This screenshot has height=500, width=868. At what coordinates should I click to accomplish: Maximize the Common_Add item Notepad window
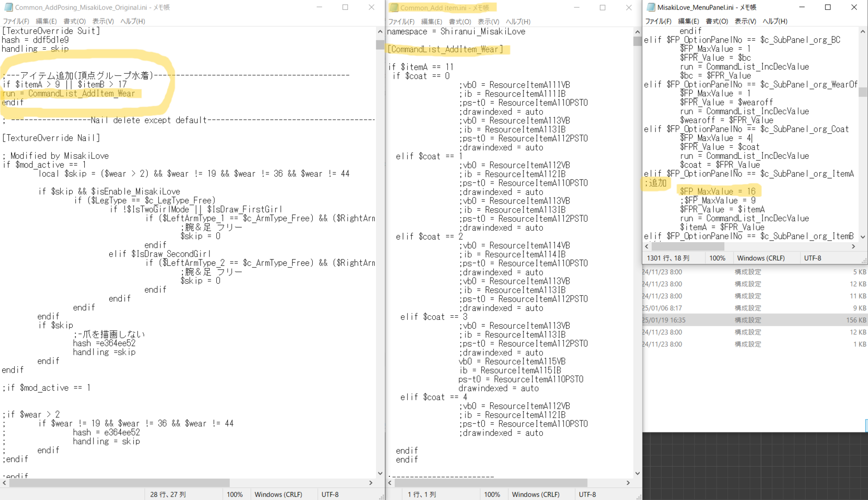click(x=602, y=7)
